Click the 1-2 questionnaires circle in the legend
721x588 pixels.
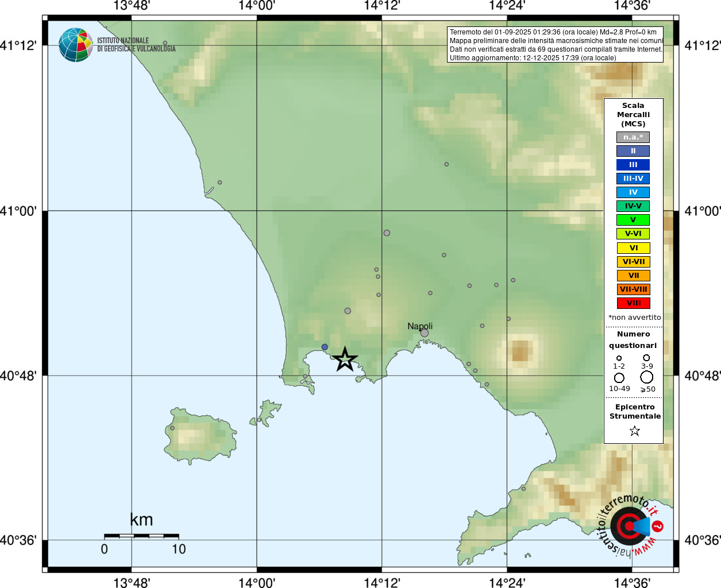[x=619, y=358]
